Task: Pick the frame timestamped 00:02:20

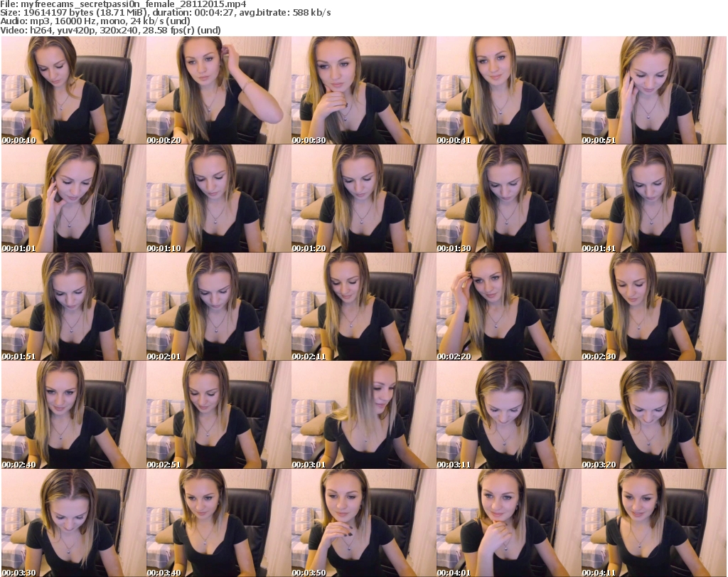Action: click(509, 307)
